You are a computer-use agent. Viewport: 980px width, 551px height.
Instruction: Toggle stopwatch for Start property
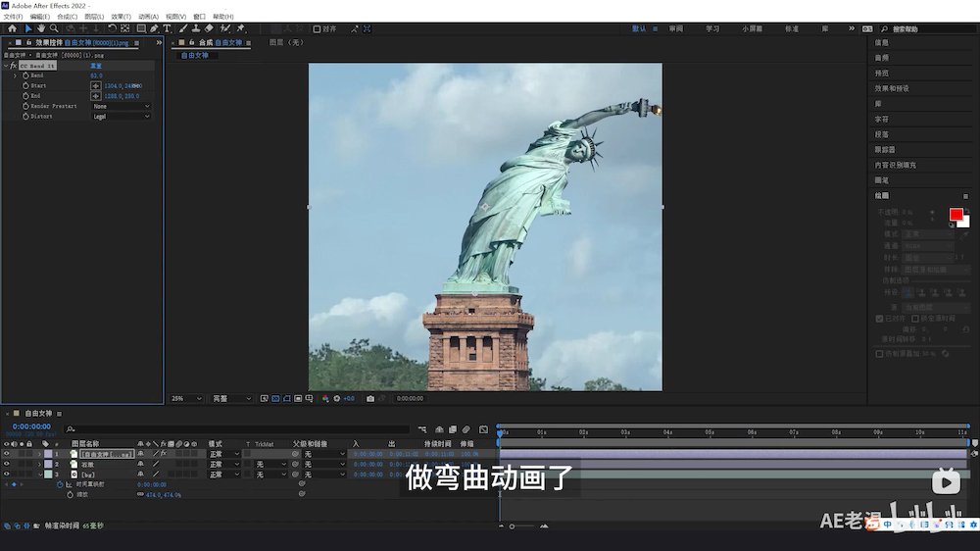(25, 85)
